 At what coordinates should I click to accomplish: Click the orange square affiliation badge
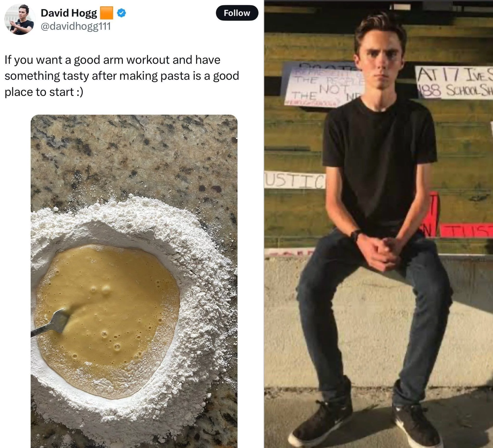(x=107, y=13)
